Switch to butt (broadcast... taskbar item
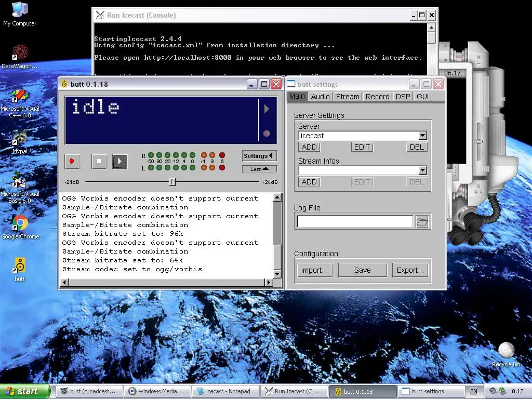The height and width of the screenshot is (399, 532). (89, 391)
